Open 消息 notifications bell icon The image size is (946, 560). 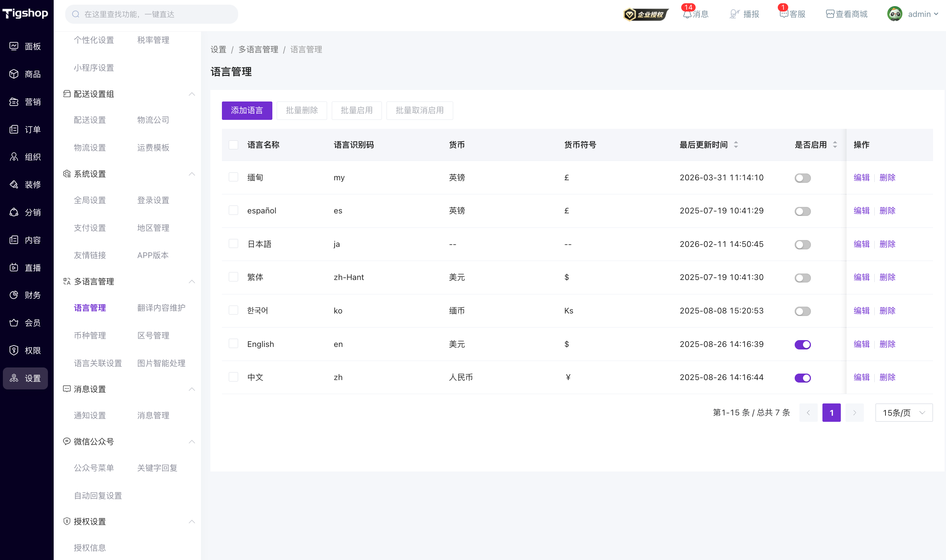point(687,14)
